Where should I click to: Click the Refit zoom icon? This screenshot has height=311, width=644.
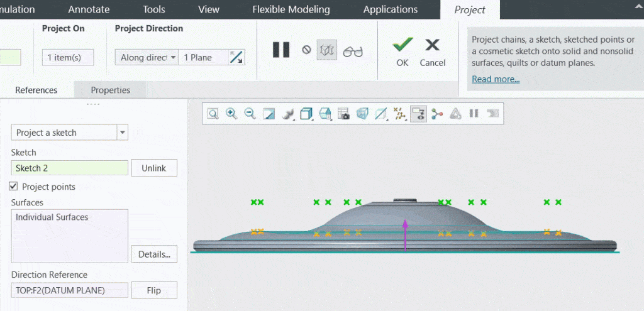pyautogui.click(x=213, y=114)
